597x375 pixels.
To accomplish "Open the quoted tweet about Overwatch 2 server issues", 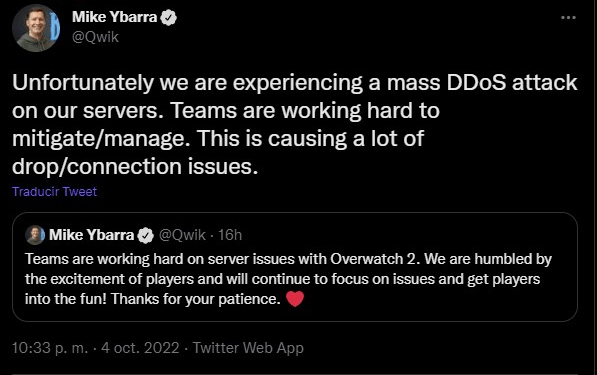I will (x=295, y=267).
